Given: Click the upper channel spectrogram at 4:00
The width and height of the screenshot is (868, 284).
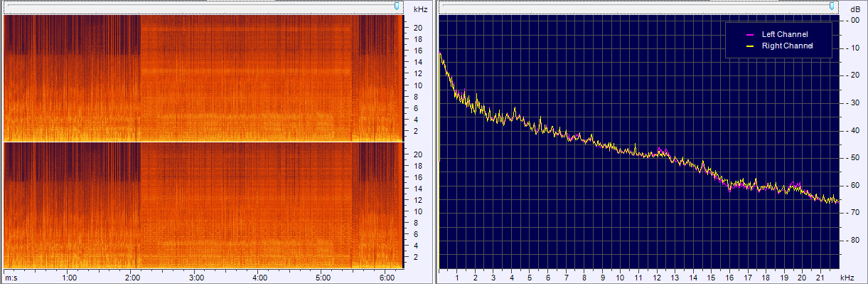Looking at the screenshot, I should [260, 78].
